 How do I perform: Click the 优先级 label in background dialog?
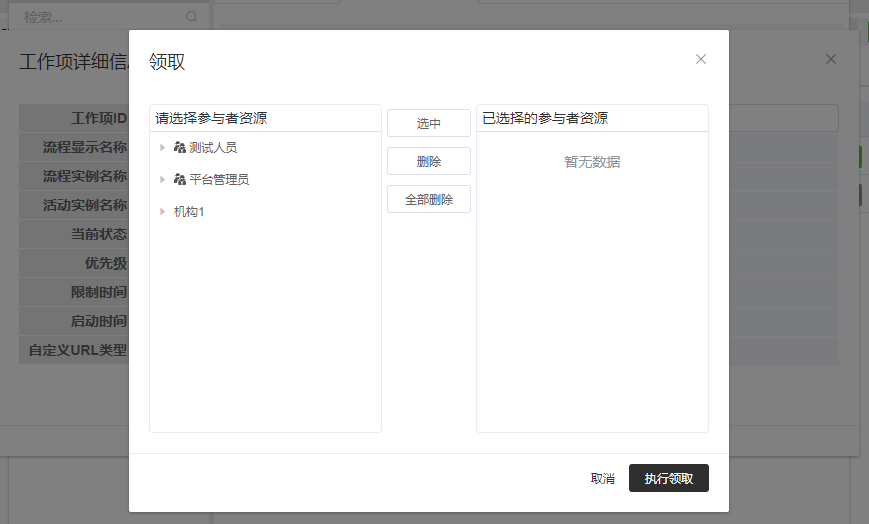click(106, 263)
